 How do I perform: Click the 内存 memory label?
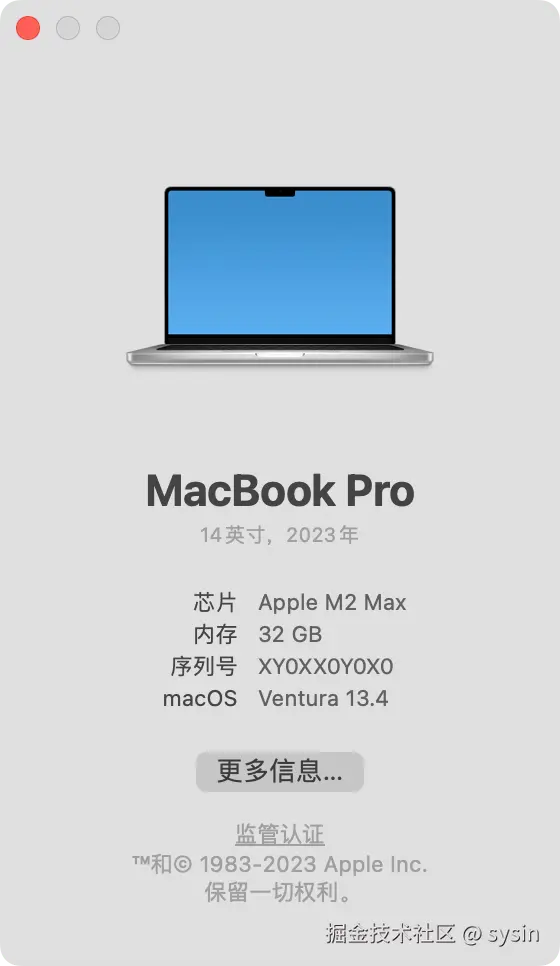pos(215,635)
